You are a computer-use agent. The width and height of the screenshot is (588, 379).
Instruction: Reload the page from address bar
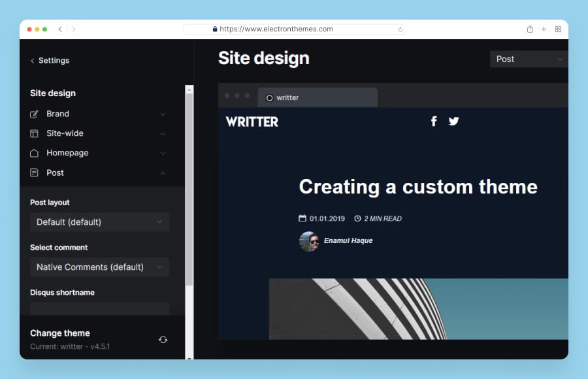(400, 29)
